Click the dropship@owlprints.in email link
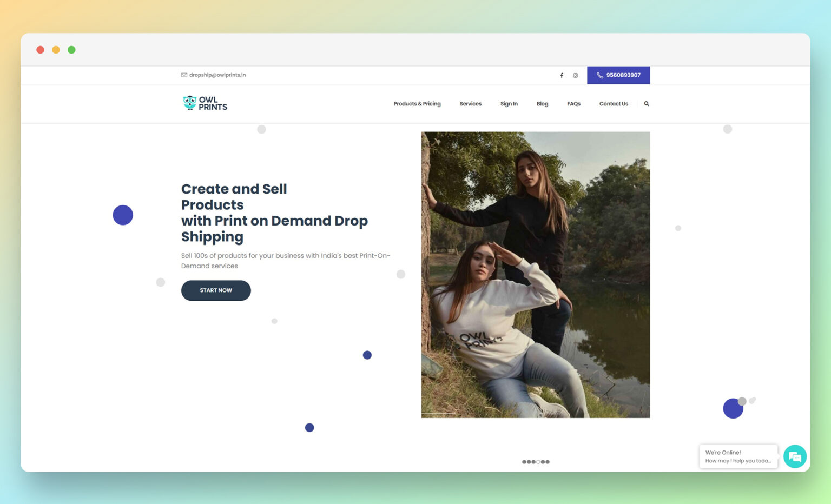The image size is (831, 504). tap(217, 75)
